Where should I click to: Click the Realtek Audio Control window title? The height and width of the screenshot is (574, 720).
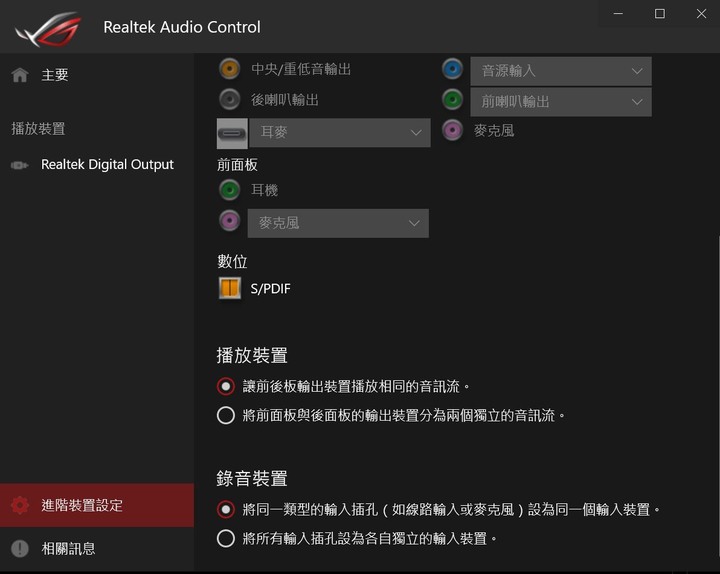click(182, 27)
